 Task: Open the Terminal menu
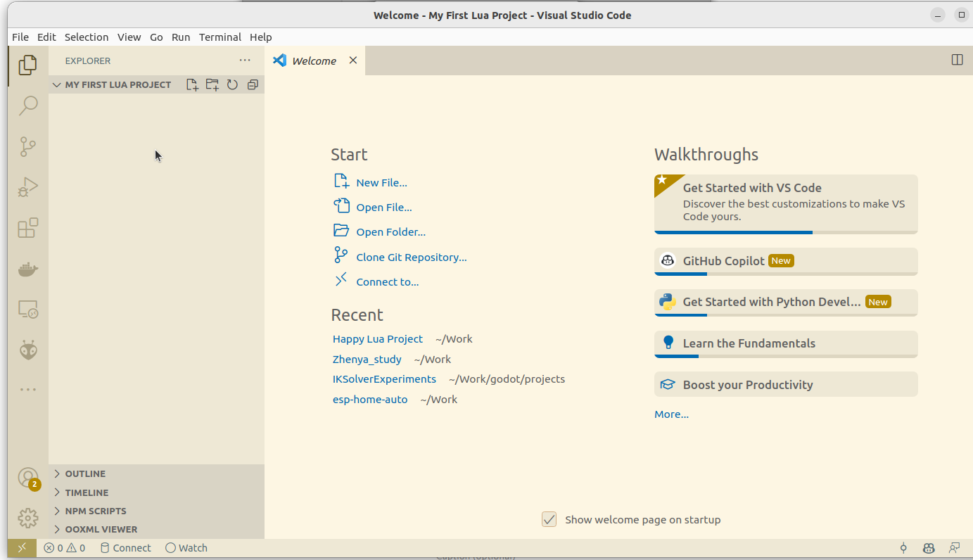tap(220, 37)
